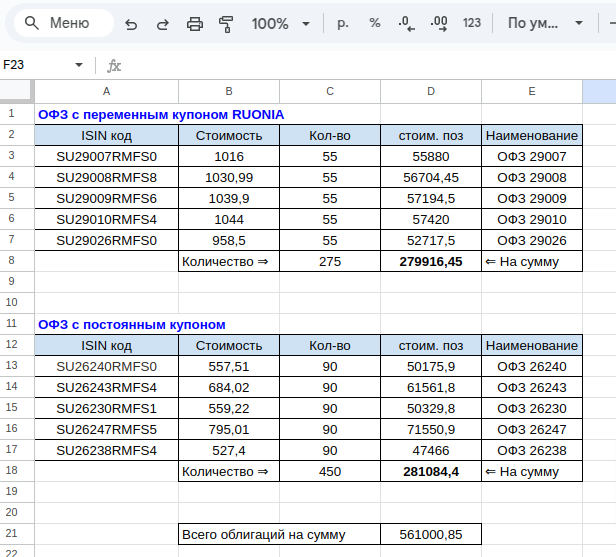
Task: Apply ruble currency format
Action: point(343,23)
